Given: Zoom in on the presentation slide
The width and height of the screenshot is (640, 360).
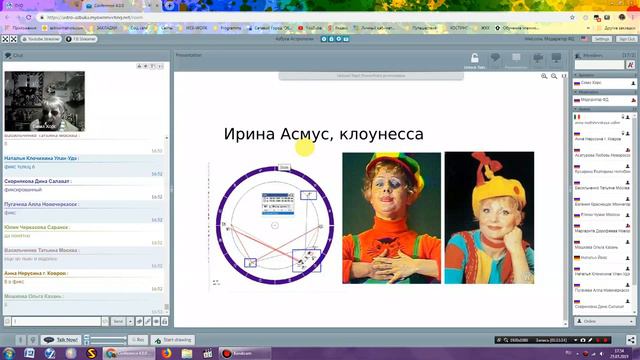Looking at the screenshot, I should click(x=544, y=76).
